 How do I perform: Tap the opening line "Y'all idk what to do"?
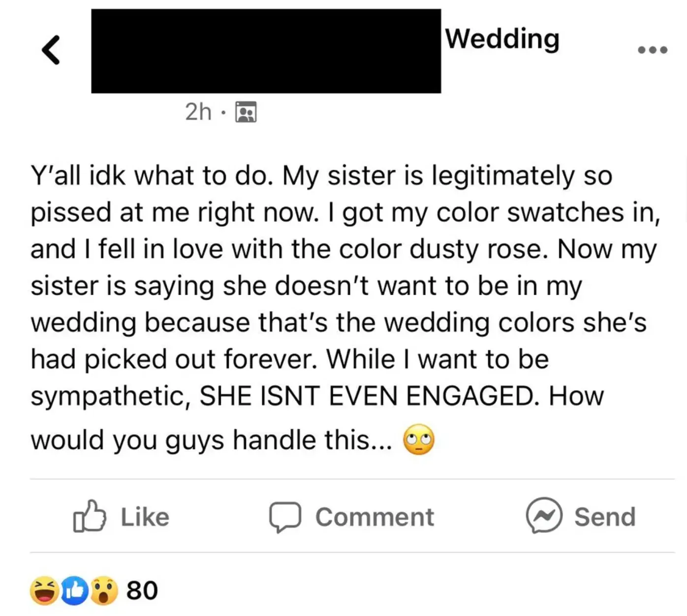point(151,176)
